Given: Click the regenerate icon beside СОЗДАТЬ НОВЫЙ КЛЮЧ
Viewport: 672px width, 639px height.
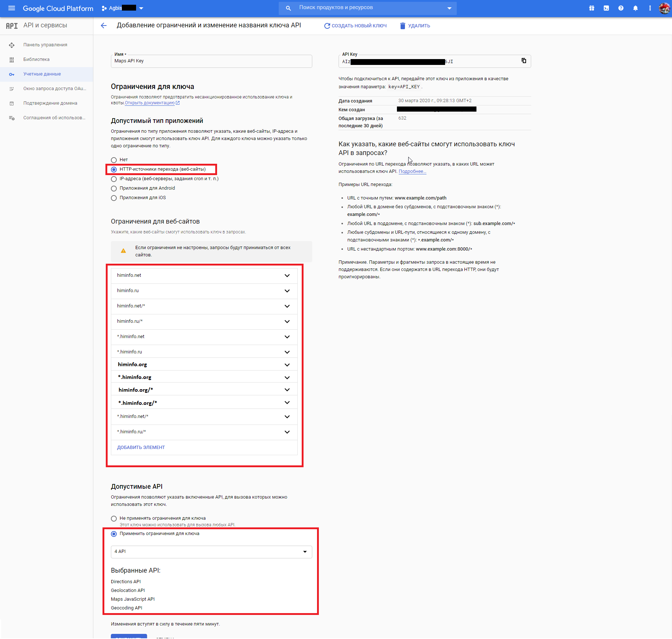Looking at the screenshot, I should point(327,26).
